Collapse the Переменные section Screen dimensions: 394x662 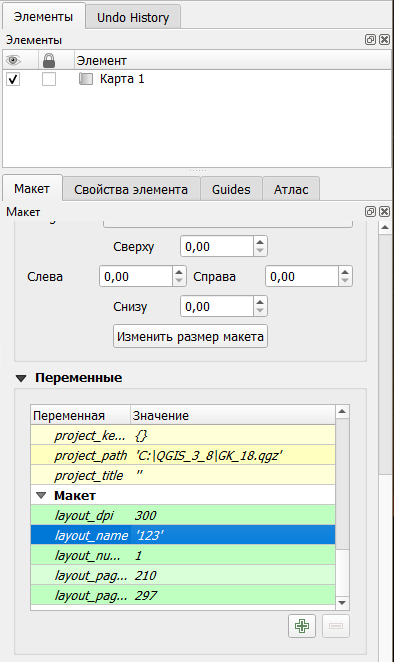tap(21, 378)
